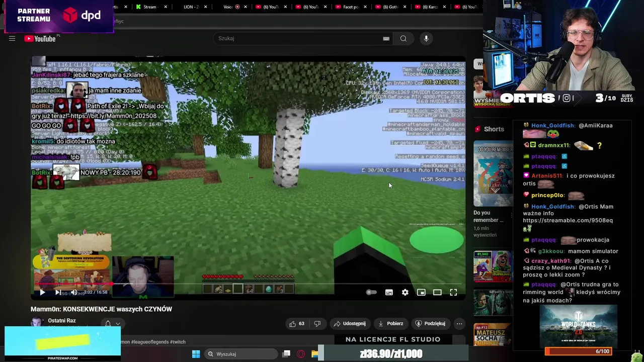Open Windows Start menu
The width and height of the screenshot is (644, 362).
click(x=196, y=354)
